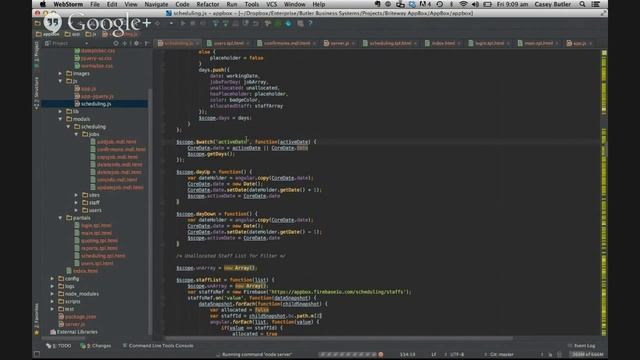Click the green square toolbar icon
This screenshot has width=640, height=360.
(x=278, y=24)
